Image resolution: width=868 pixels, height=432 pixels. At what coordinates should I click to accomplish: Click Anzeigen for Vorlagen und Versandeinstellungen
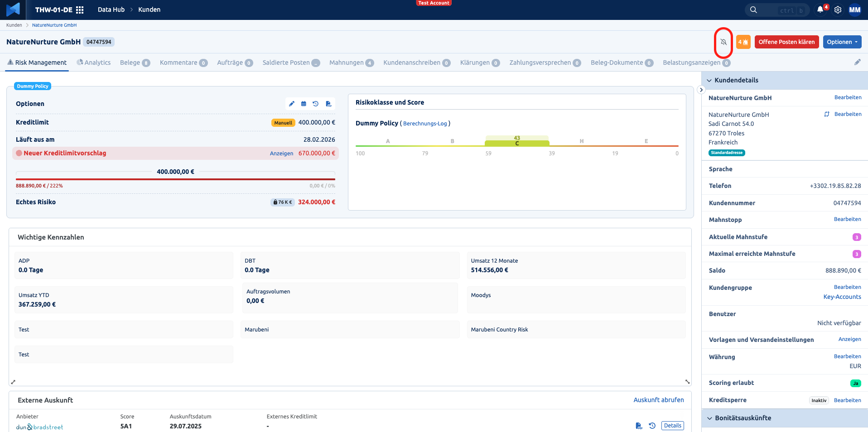pyautogui.click(x=850, y=339)
